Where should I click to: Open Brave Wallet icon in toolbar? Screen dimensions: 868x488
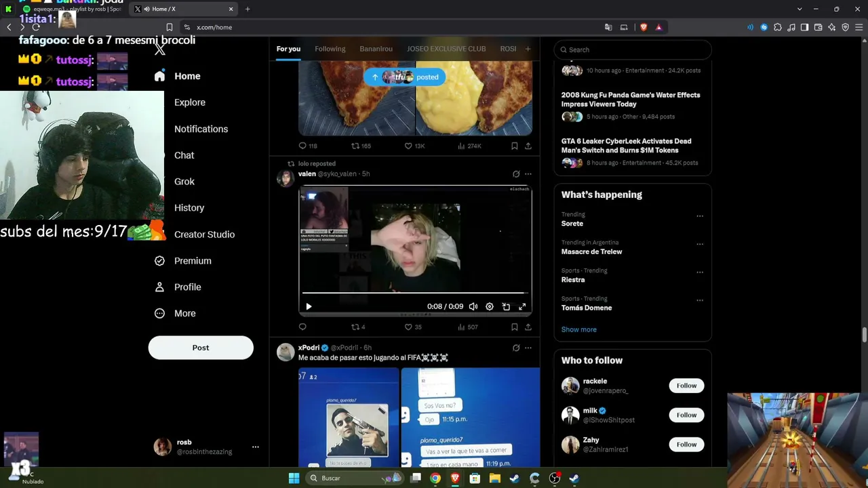coord(818,27)
